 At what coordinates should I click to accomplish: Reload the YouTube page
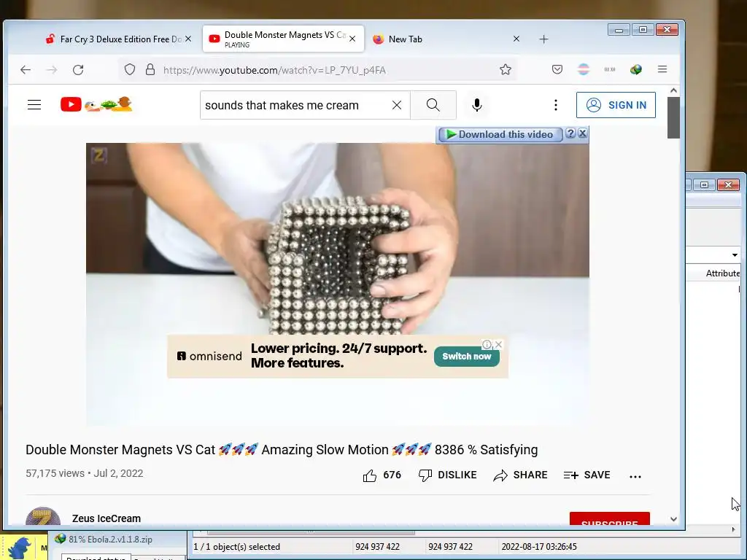tap(78, 70)
